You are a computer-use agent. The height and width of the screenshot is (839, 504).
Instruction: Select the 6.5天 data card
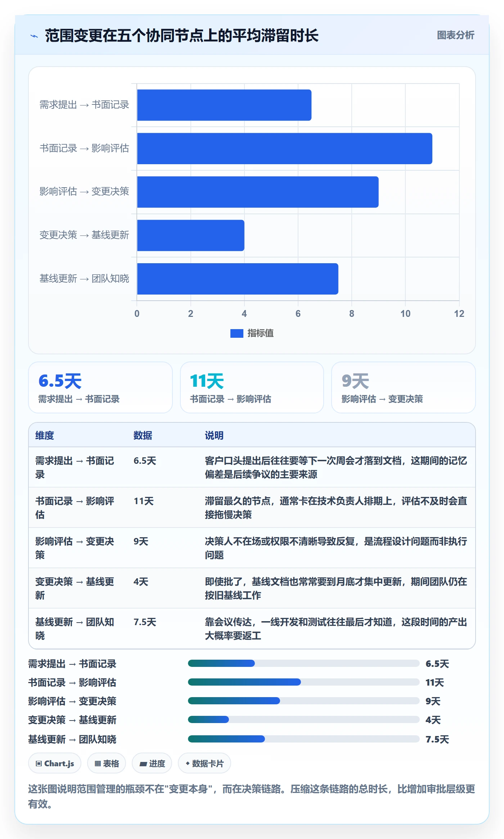click(x=100, y=387)
